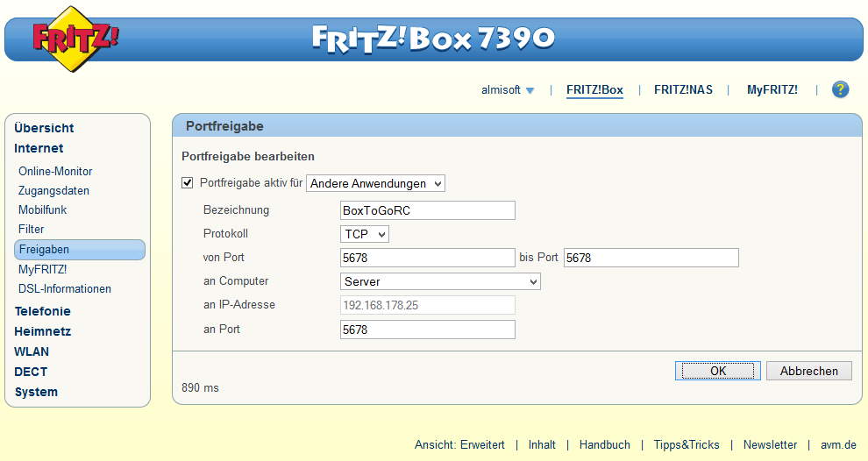Image resolution: width=868 pixels, height=461 pixels.
Task: Click the bis Port input field
Action: click(x=651, y=258)
